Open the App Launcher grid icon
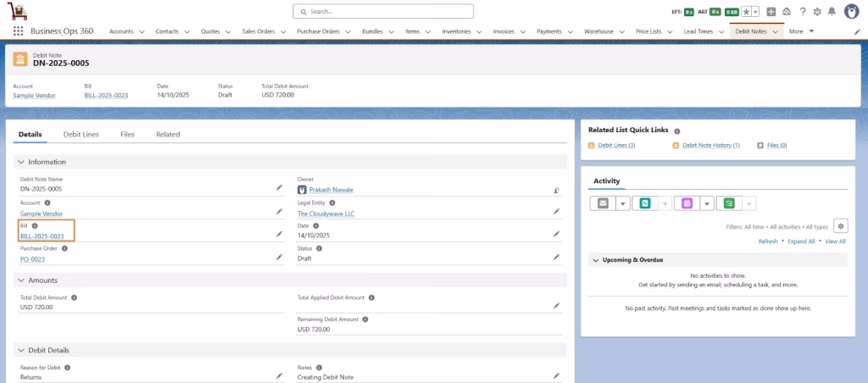Screen dimensions: 868x383 (x=18, y=31)
